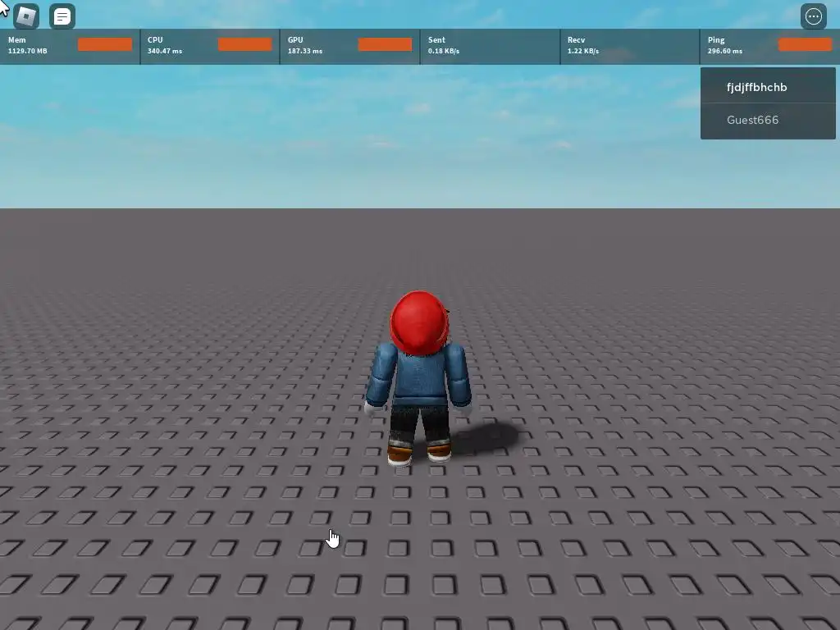The width and height of the screenshot is (840, 630).
Task: Select the GPU performance stat panel
Action: point(349,46)
